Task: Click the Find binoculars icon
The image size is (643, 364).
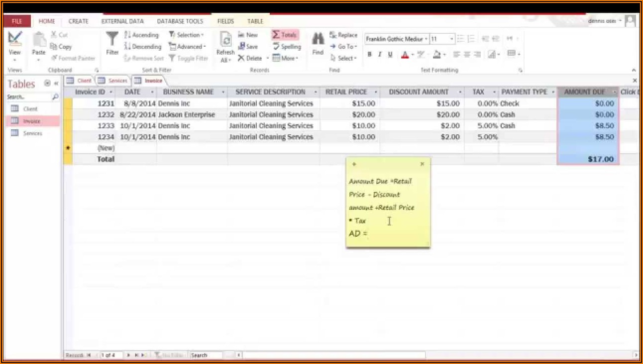Action: [x=318, y=40]
